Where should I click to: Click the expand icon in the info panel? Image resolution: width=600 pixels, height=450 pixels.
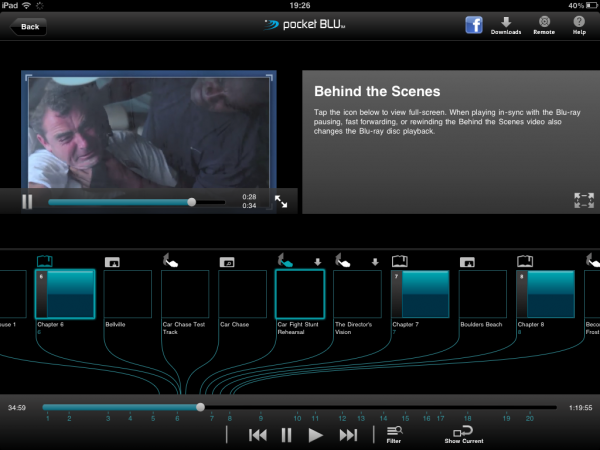click(x=583, y=200)
